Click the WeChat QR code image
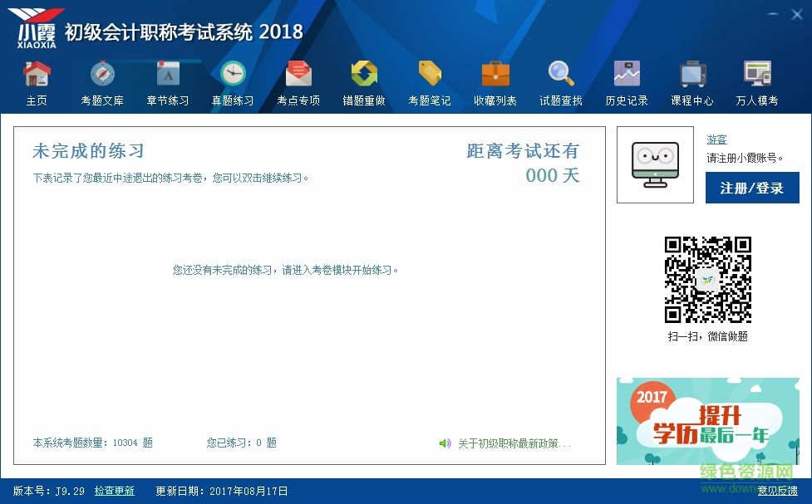Viewport: 812px width, 504px height. click(x=707, y=278)
